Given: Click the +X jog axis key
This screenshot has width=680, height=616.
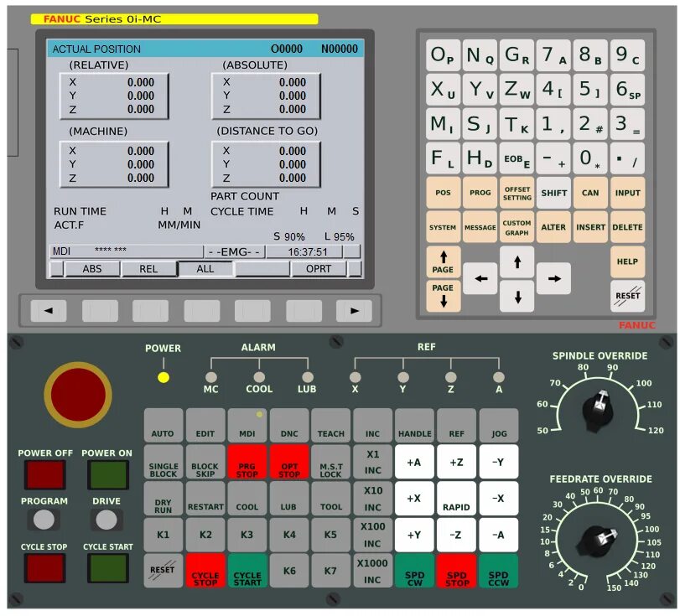Looking at the screenshot, I should [x=414, y=498].
